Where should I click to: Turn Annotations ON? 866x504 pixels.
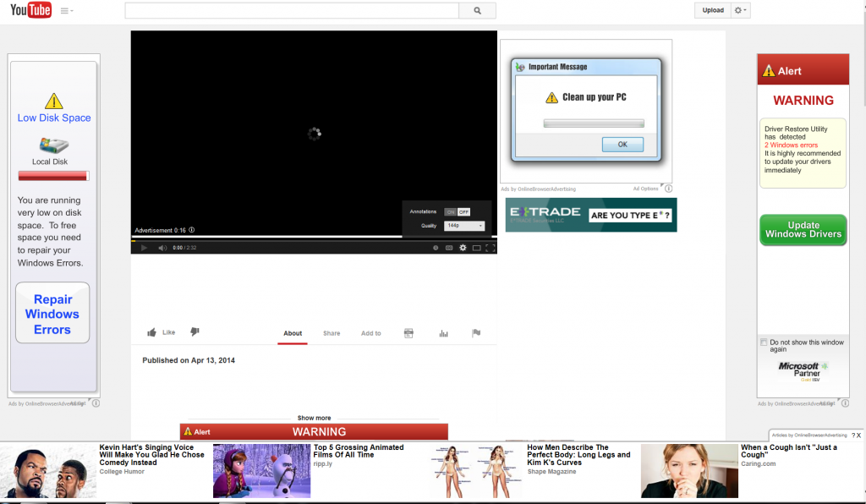(x=451, y=212)
